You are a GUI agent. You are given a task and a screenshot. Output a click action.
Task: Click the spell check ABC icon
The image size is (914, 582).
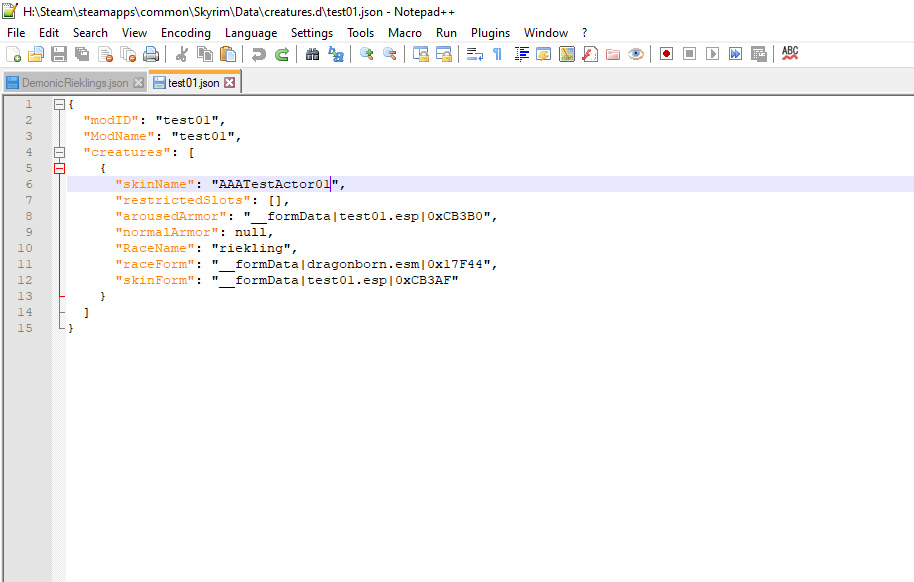790,54
